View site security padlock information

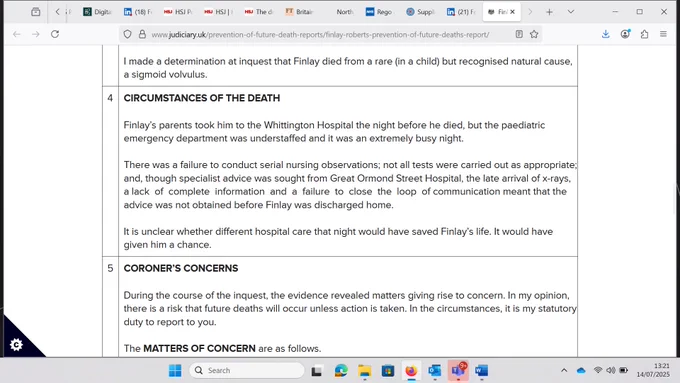tap(142, 34)
